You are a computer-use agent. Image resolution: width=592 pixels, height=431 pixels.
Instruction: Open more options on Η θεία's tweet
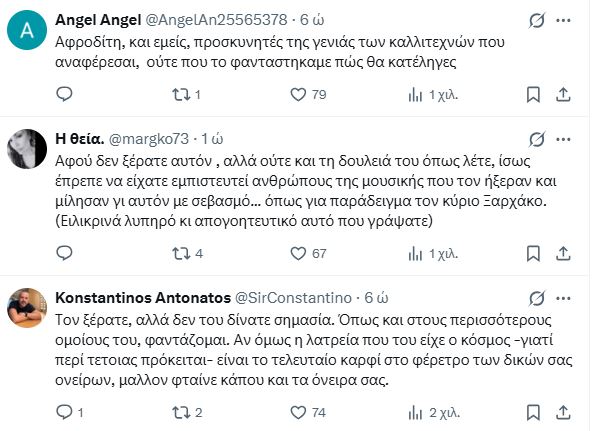click(563, 140)
